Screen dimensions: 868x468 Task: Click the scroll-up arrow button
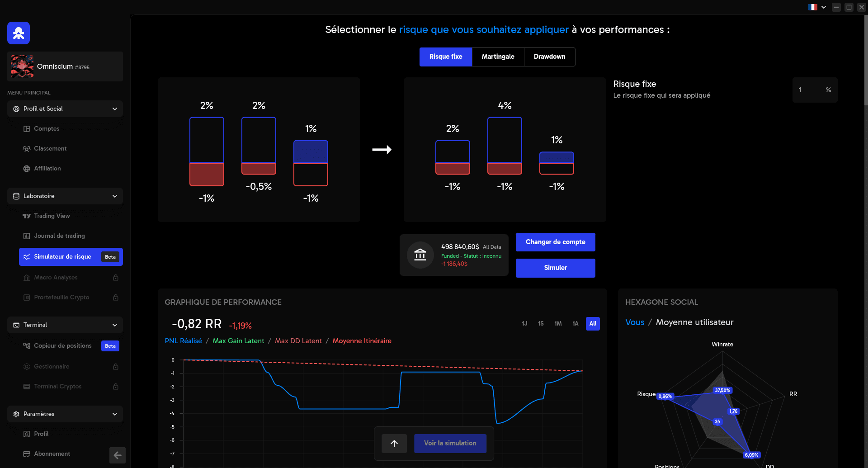(x=394, y=444)
